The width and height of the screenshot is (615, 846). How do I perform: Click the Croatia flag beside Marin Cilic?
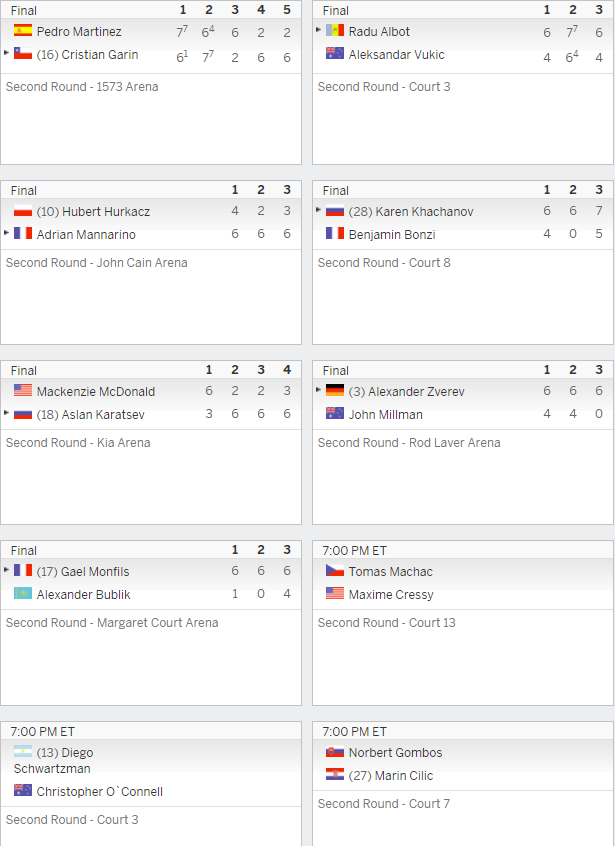click(335, 774)
